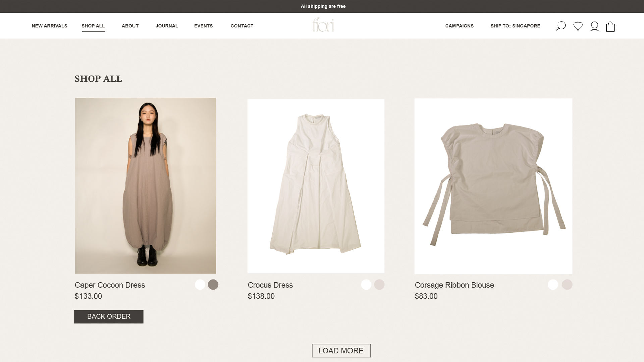Open the About page
Screen dimensions: 644x362
coord(130,26)
